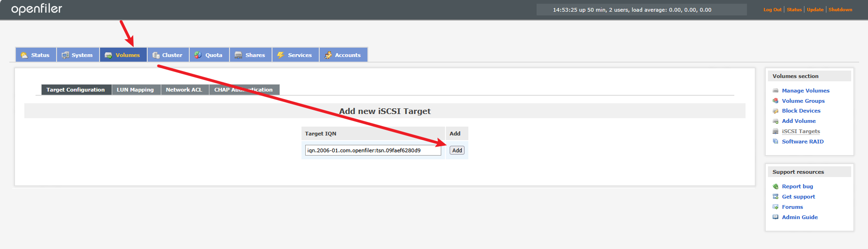The image size is (868, 249).
Task: Click the uptime and load average status box
Action: point(641,9)
